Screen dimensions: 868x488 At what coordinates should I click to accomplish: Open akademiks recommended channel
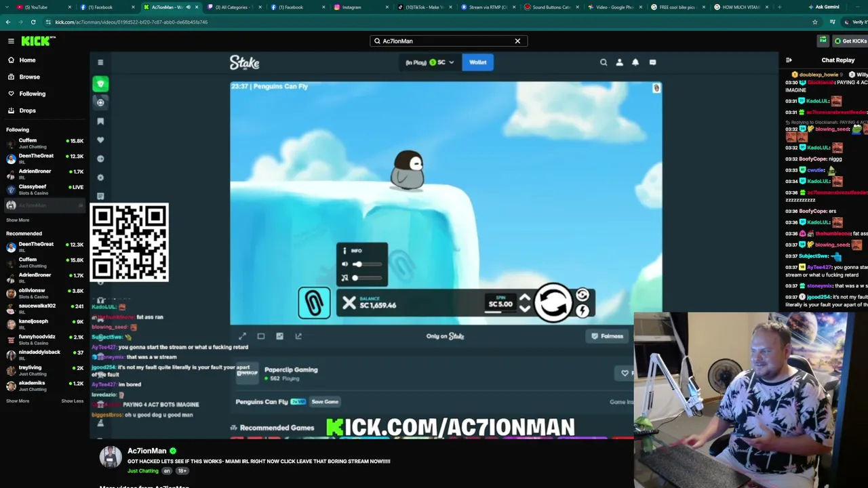point(45,386)
